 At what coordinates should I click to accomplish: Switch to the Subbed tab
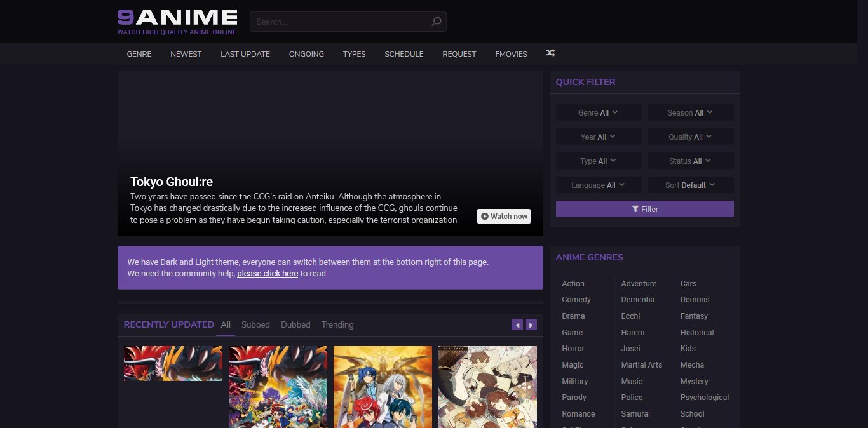(x=255, y=324)
